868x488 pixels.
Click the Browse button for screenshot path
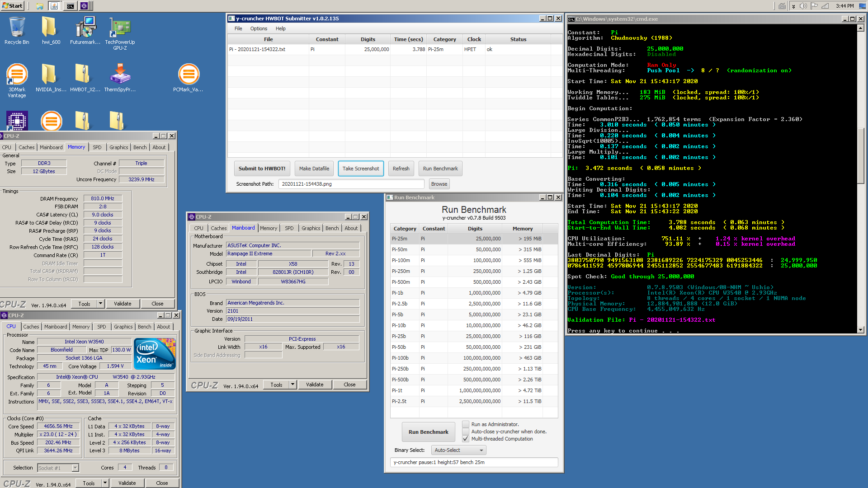point(439,184)
